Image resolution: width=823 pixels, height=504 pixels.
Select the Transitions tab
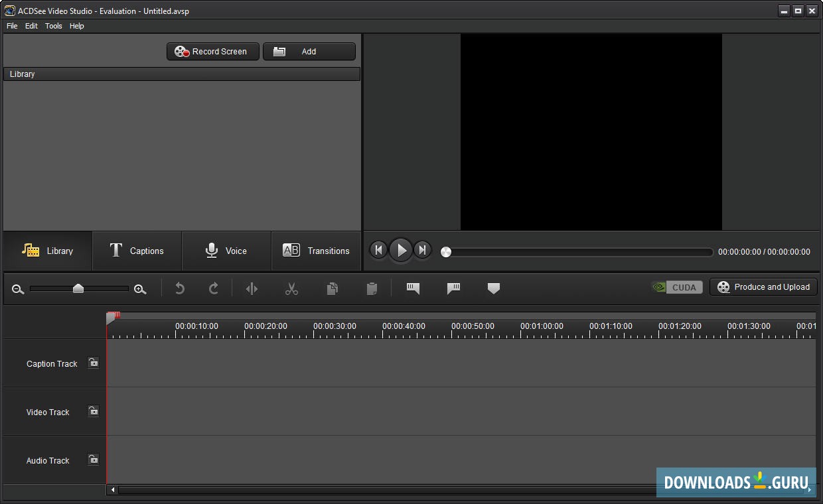(x=316, y=251)
